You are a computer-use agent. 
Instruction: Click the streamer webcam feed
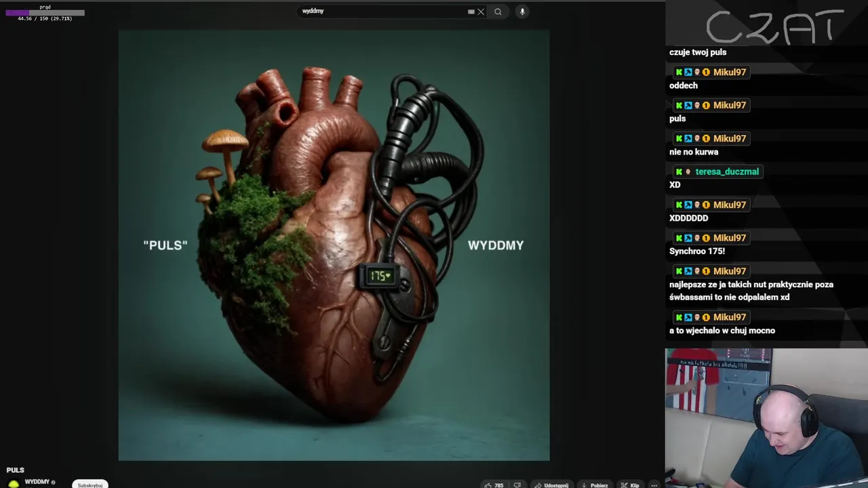tap(766, 418)
